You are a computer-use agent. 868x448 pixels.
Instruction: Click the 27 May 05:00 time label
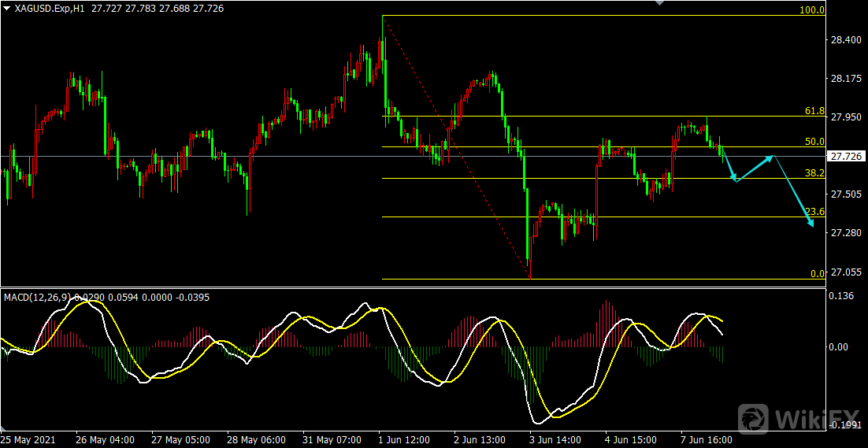[x=180, y=439]
